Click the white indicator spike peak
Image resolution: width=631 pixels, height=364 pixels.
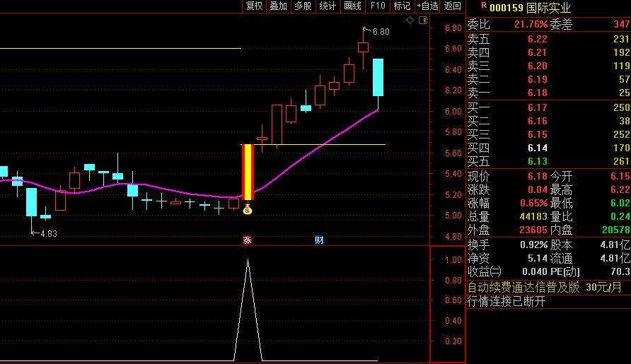(x=248, y=261)
